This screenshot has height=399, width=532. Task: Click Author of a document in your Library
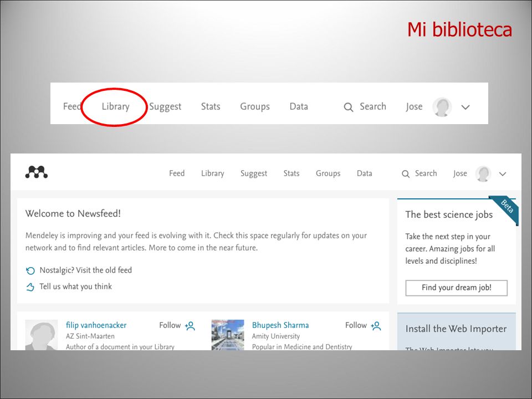pyautogui.click(x=120, y=347)
